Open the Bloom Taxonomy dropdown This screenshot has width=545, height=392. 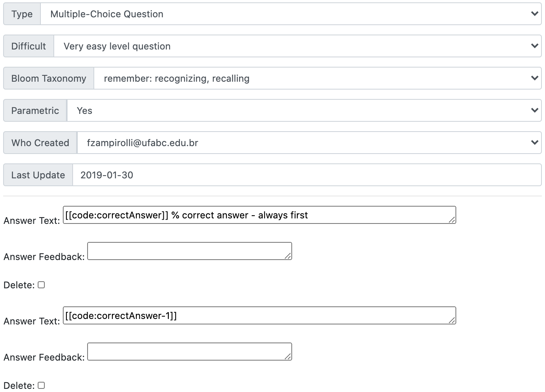tap(317, 79)
